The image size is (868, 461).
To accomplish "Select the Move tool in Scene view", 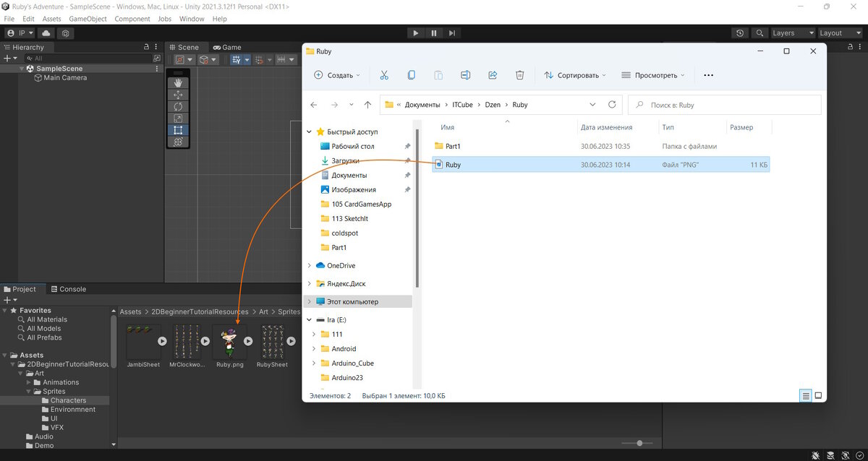I will (x=178, y=95).
